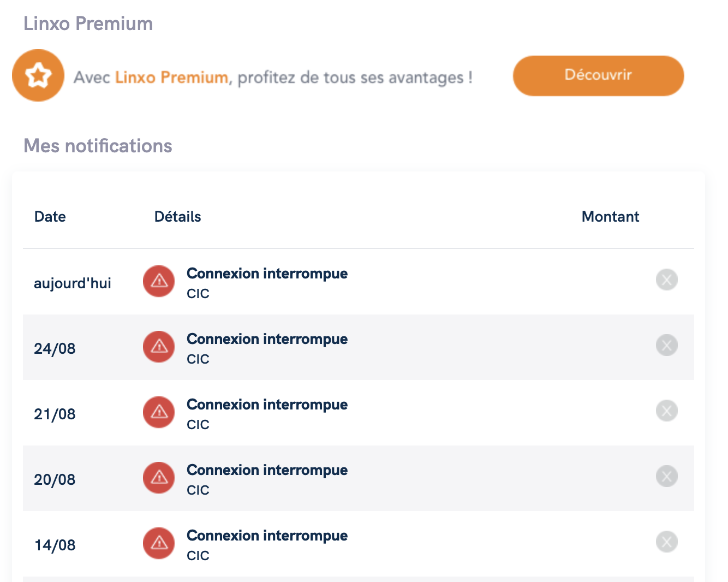This screenshot has height=582, width=728.
Task: Click the Détails column header
Action: [x=178, y=217]
